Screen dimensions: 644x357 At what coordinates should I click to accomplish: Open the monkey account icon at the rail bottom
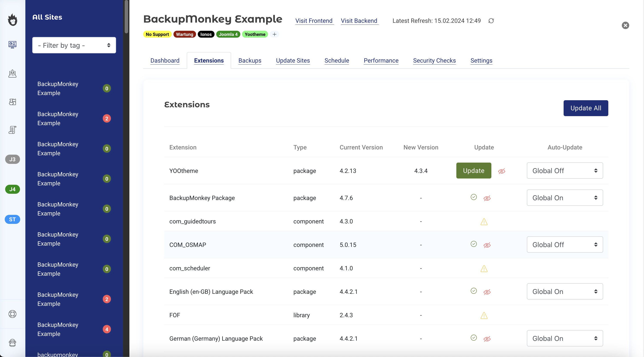12,343
